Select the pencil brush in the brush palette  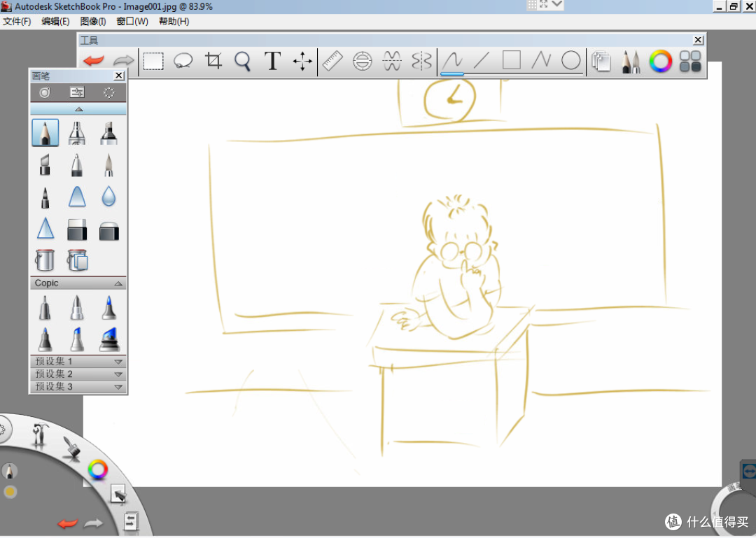(x=45, y=132)
